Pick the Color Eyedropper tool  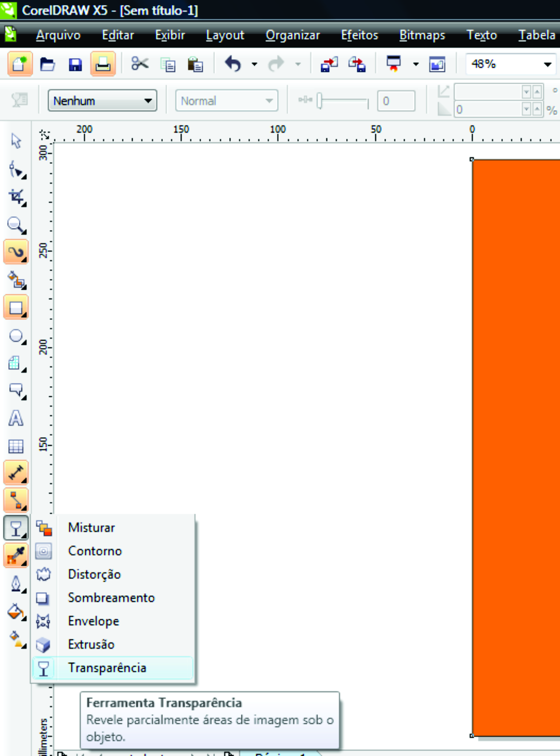tap(15, 556)
